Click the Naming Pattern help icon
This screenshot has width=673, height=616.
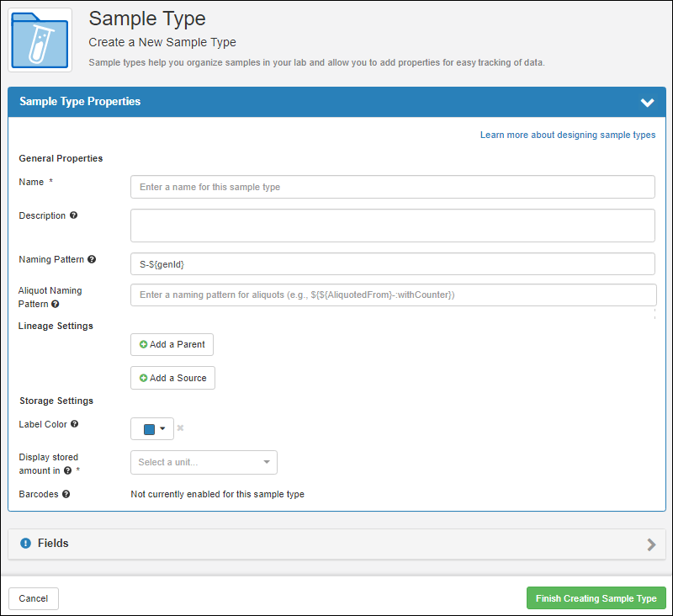click(x=92, y=259)
